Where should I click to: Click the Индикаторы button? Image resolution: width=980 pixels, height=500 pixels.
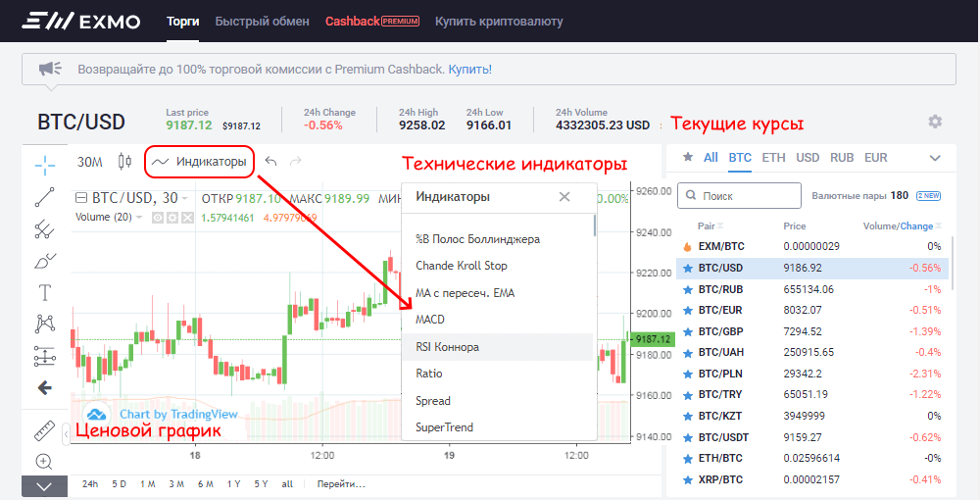[199, 162]
